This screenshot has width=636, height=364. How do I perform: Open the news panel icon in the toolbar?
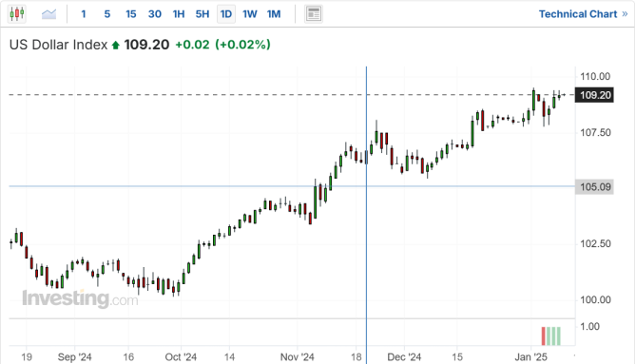click(314, 14)
